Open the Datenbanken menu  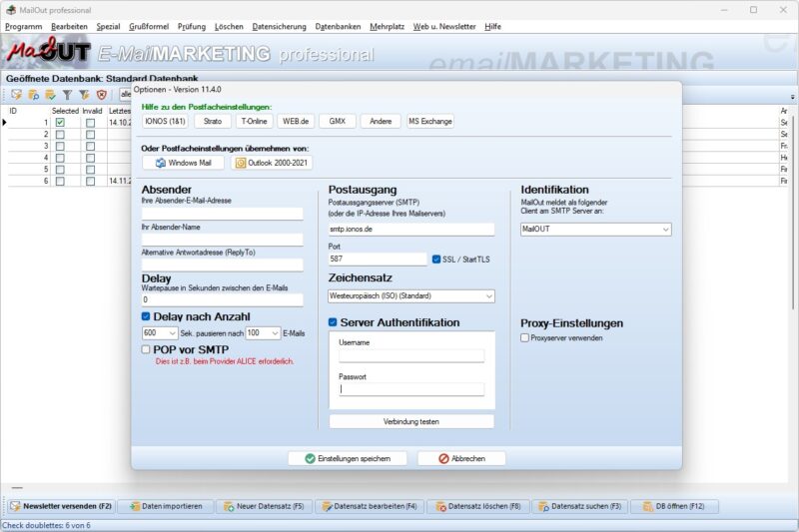[x=338, y=27]
